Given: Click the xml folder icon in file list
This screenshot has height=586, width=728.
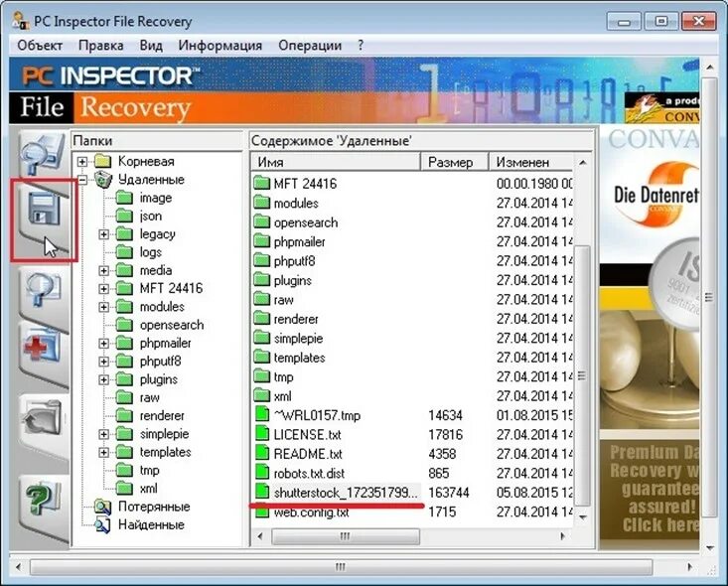Looking at the screenshot, I should 262,395.
